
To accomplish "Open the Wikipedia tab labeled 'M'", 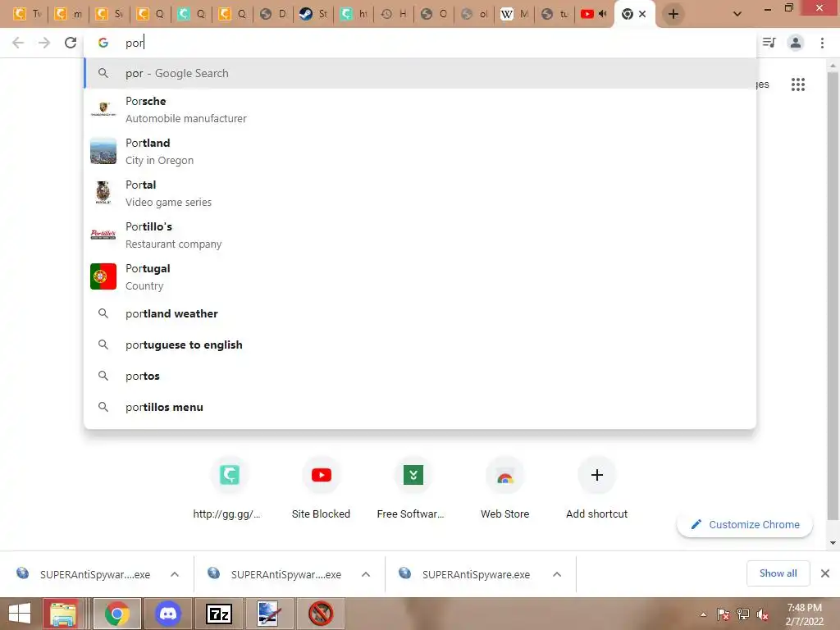I will coord(514,14).
